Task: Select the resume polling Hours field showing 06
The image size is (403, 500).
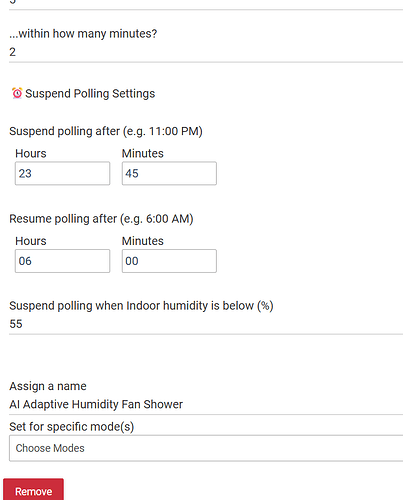Action: point(62,261)
